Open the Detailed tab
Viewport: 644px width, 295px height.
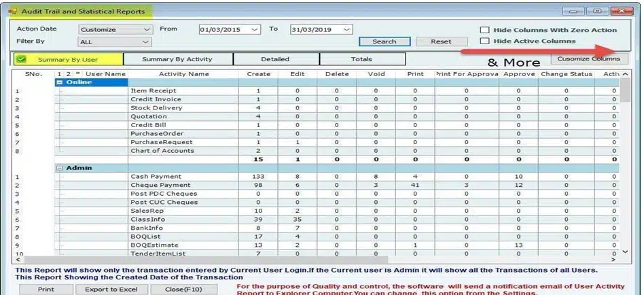(x=274, y=60)
